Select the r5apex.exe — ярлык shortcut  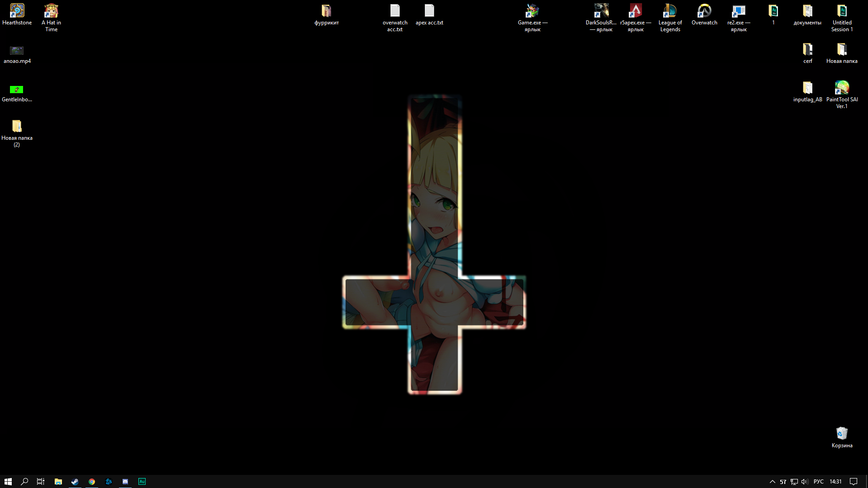coord(636,18)
